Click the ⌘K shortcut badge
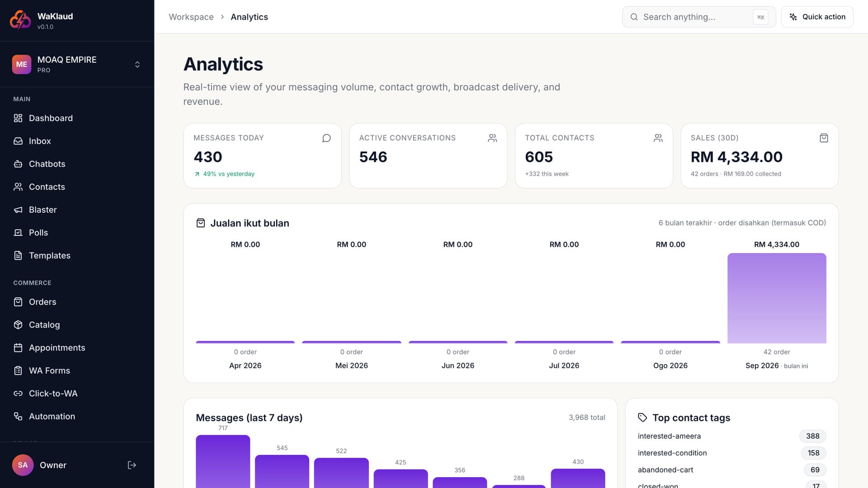Image resolution: width=868 pixels, height=488 pixels. pos(760,17)
